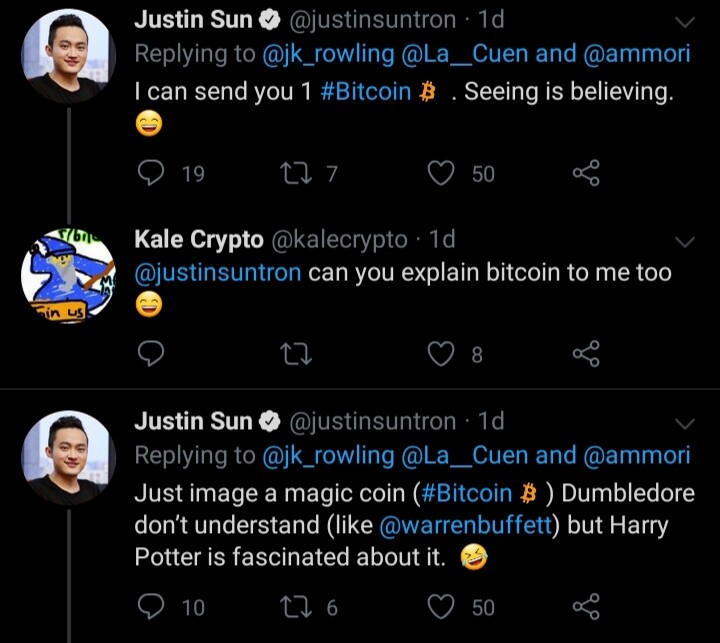Open the @justinsuntron mention in Kale Crypto's tweet
The image size is (720, 643).
[x=218, y=272]
